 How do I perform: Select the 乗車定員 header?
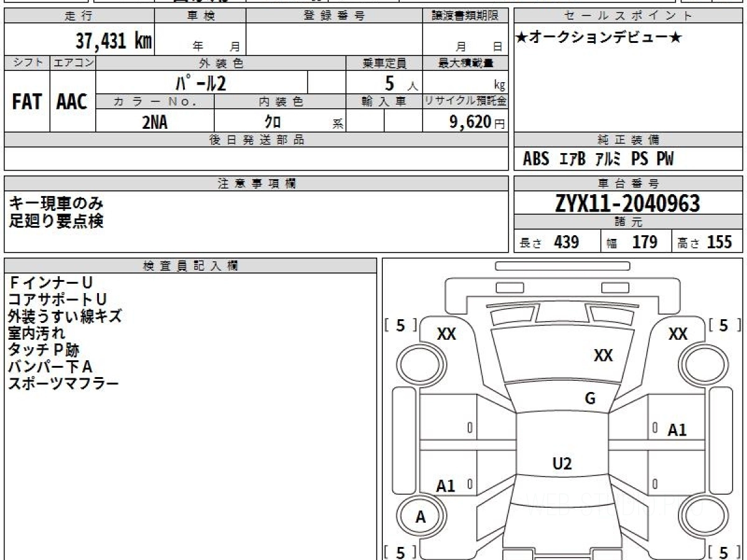[x=385, y=63]
